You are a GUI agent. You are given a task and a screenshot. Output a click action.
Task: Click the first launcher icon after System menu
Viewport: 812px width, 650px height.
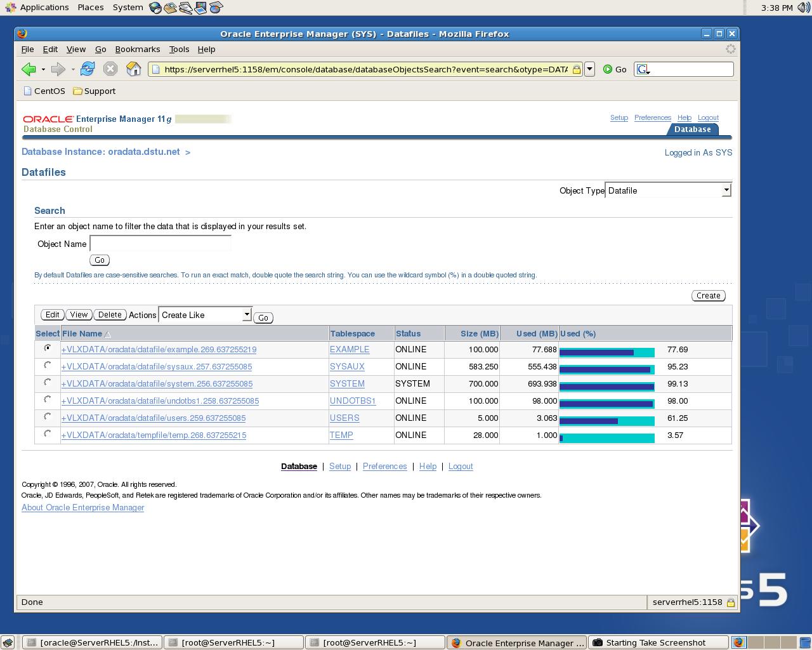tap(155, 8)
